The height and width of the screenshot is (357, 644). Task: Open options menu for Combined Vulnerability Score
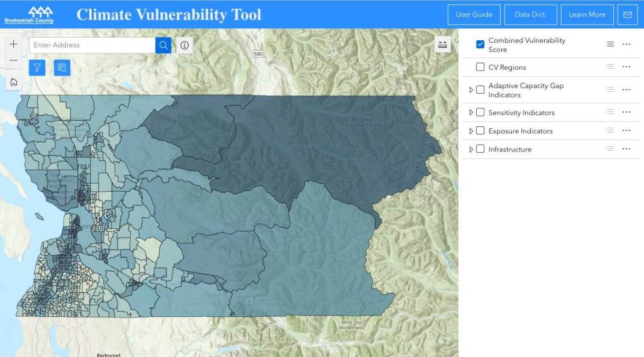pos(626,45)
